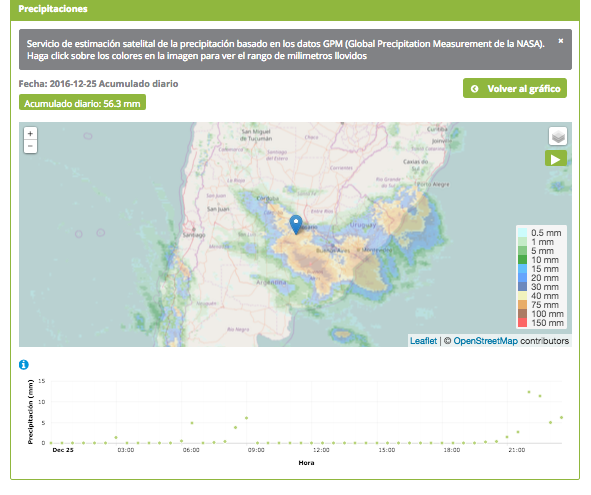Click the blue location marker pin
The image size is (591, 495).
[x=296, y=225]
